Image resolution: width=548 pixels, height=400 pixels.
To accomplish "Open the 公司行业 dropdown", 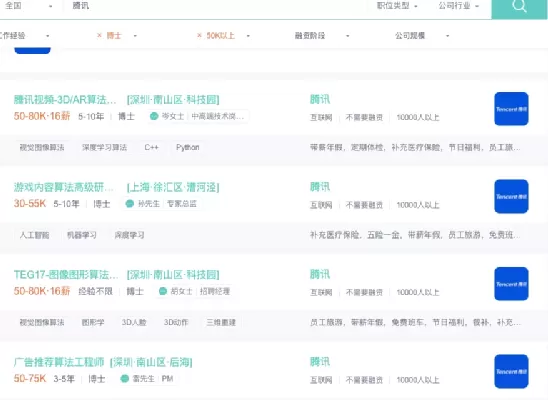I will point(459,6).
